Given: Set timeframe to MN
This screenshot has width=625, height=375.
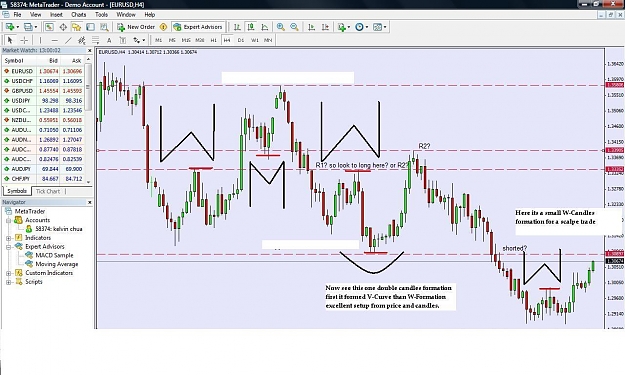Looking at the screenshot, I should (x=268, y=40).
